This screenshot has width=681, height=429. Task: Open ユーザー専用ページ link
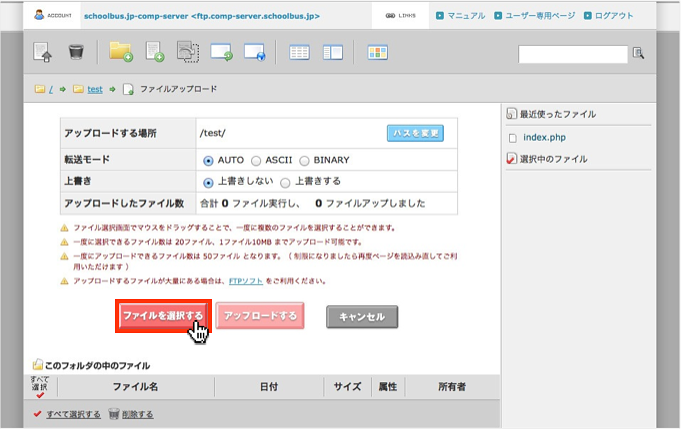pos(540,16)
